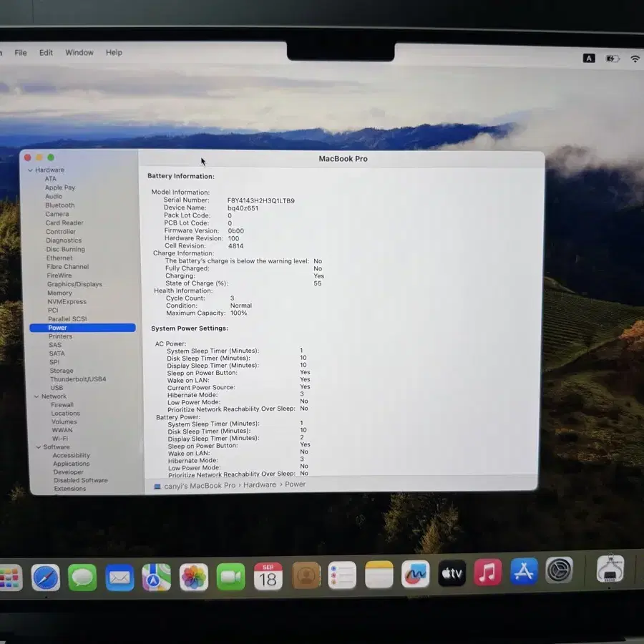Screen dimensions: 644x644
Task: Select Card Reader in the sidebar
Action: tap(64, 223)
